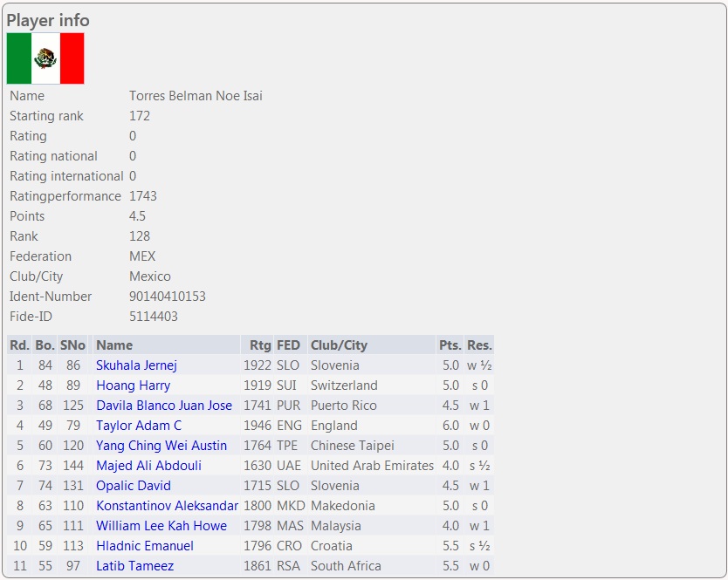Click the Fide-ID value 5114403

(x=154, y=317)
